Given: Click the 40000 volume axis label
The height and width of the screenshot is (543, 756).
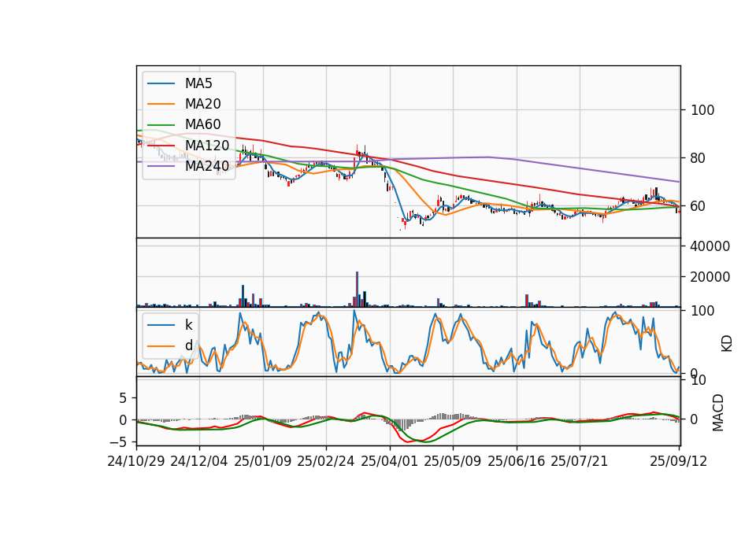Looking at the screenshot, I should (710, 246).
